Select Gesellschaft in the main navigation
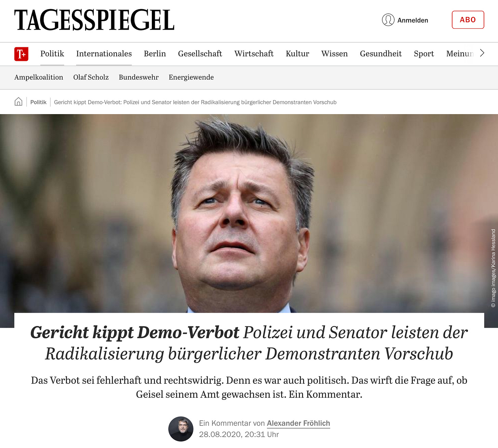 coord(200,54)
